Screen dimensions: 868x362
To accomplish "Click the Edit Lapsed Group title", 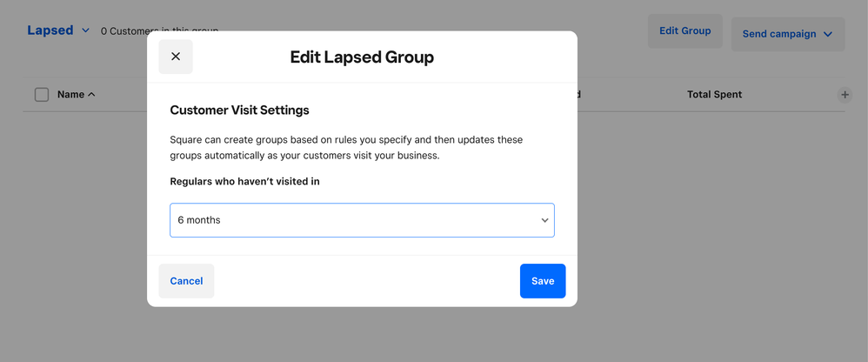I will [x=362, y=57].
